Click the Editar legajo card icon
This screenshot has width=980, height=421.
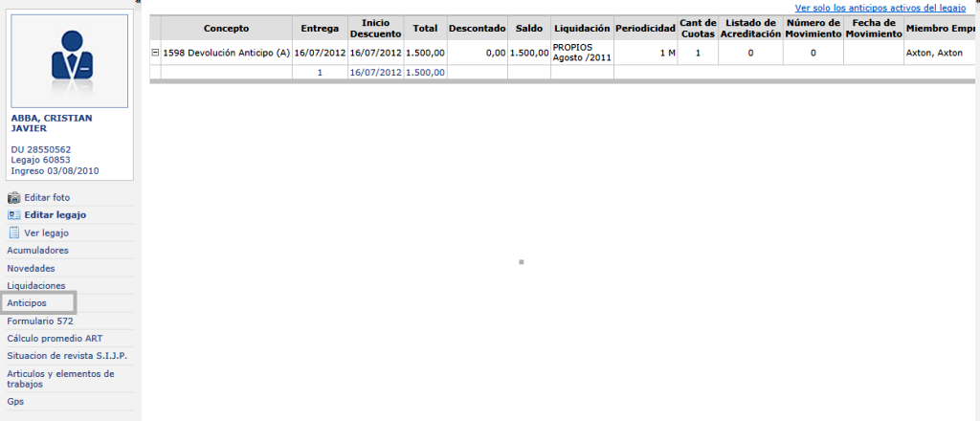(x=13, y=215)
